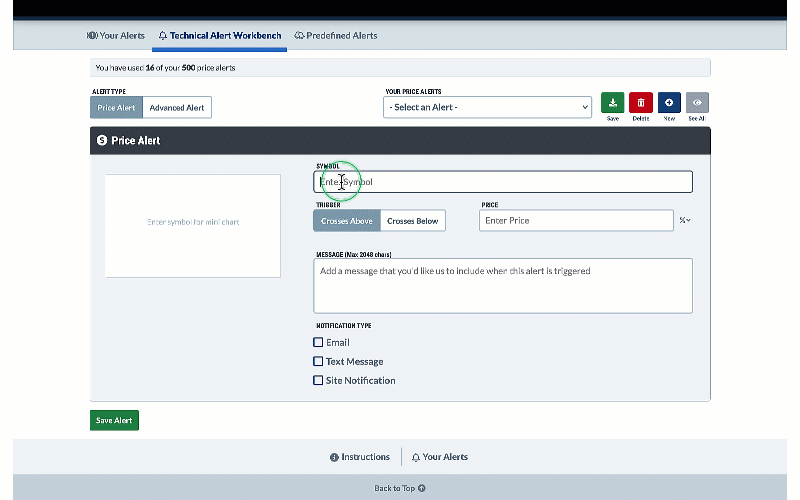The height and width of the screenshot is (500, 800).
Task: Expand the percent unit dropdown next to Price
Action: click(x=685, y=220)
